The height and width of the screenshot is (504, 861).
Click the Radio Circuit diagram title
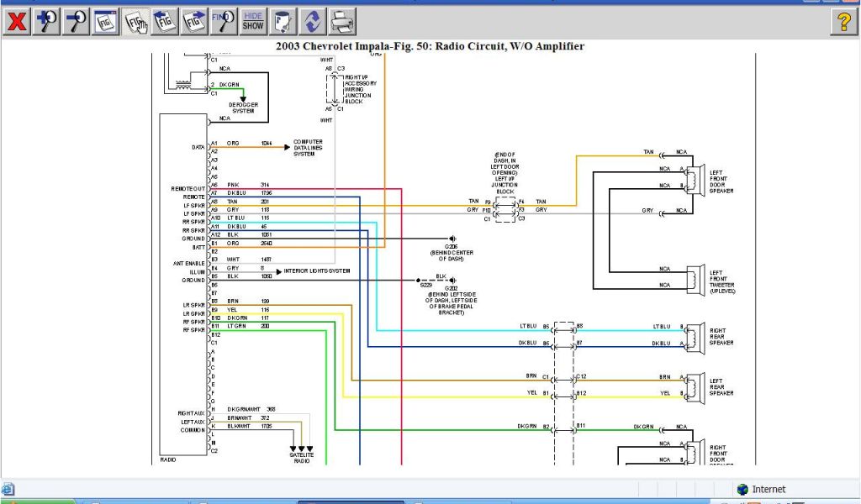430,46
